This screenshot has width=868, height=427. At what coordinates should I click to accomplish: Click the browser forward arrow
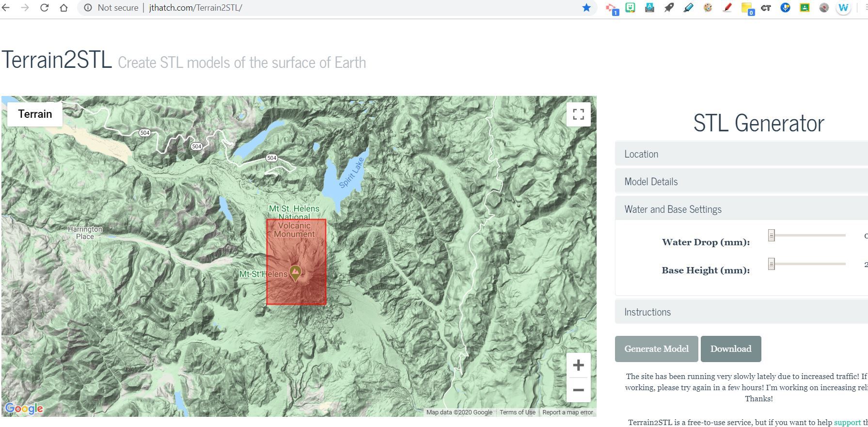25,8
